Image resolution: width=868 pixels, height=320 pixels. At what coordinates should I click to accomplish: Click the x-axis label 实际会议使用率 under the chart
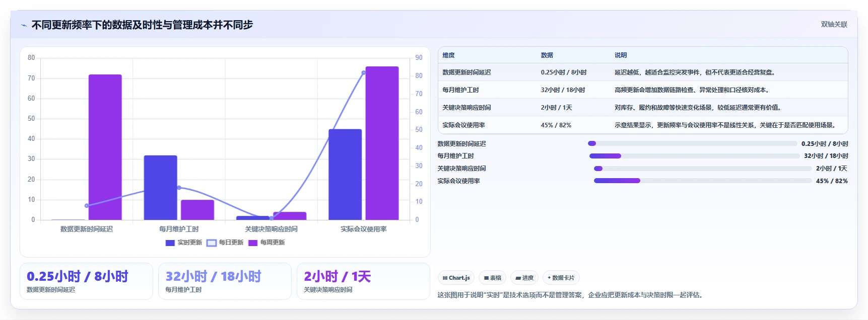pos(364,229)
